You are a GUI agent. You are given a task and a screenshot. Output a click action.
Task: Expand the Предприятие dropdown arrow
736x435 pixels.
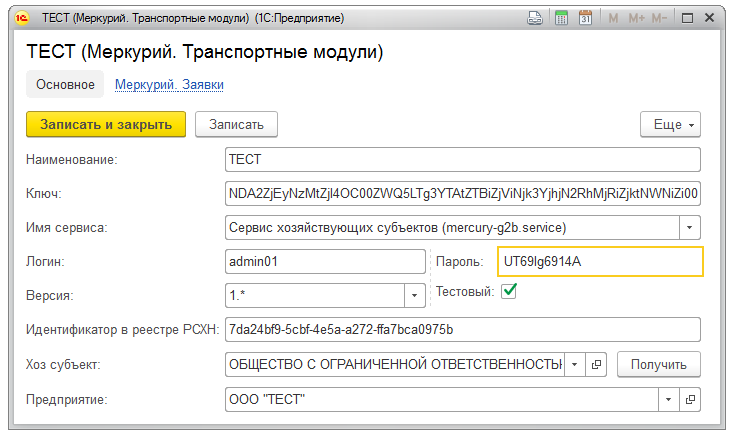point(668,400)
